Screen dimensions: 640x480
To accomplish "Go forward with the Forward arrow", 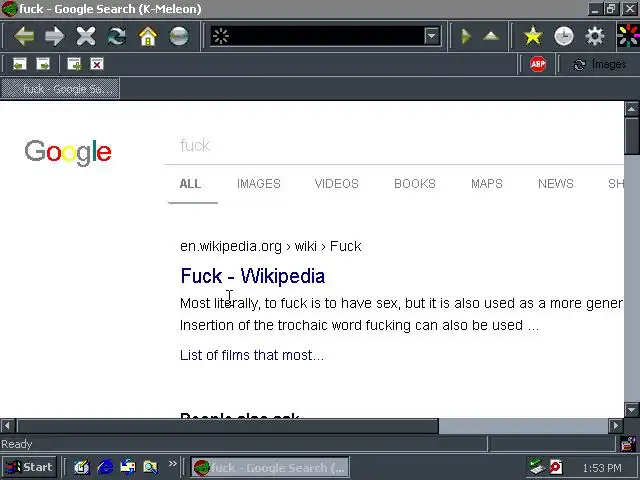I will [55, 36].
